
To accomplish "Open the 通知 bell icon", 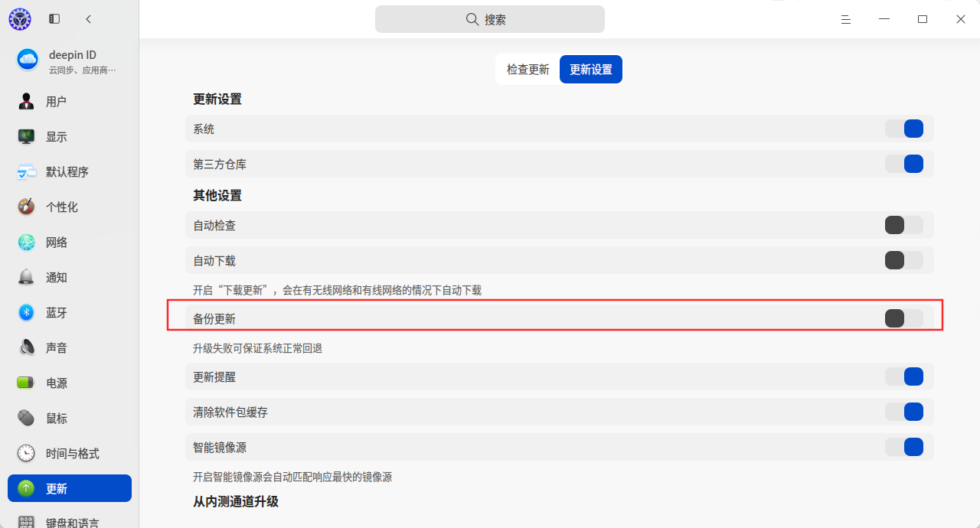I will (27, 278).
